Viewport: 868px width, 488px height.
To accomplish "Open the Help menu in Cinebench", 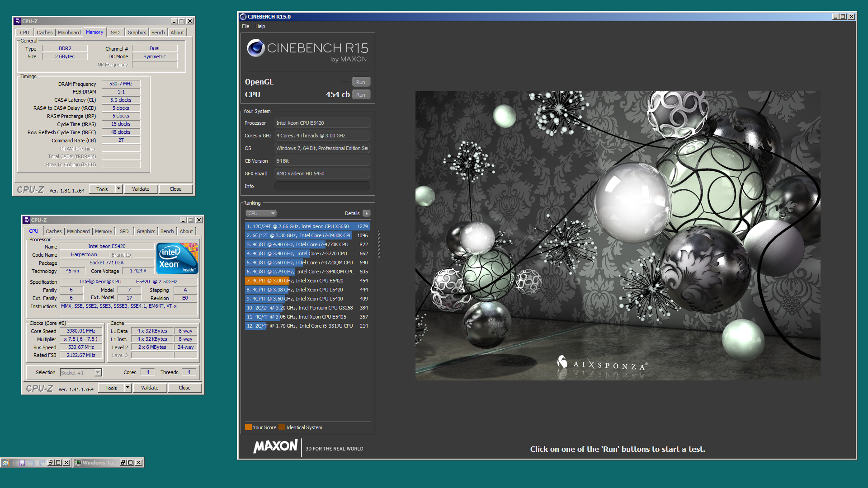I will 260,26.
